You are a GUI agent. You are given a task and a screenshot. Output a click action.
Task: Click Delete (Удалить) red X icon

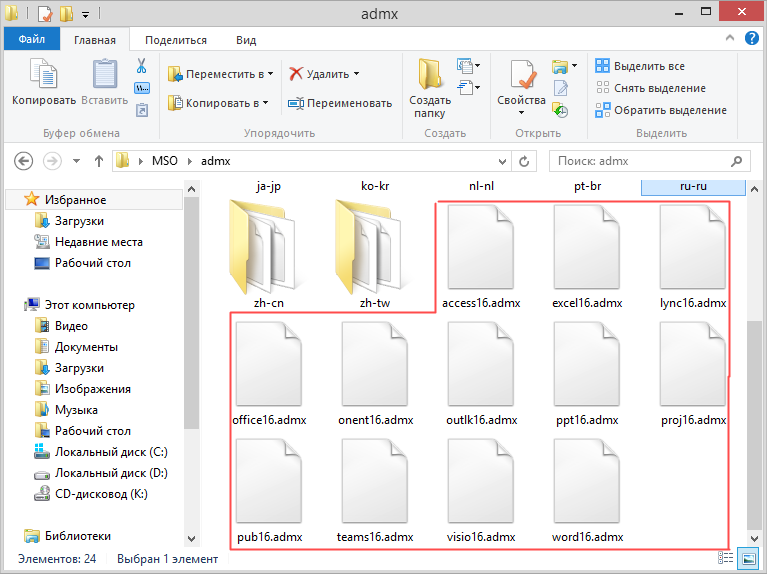coord(296,74)
